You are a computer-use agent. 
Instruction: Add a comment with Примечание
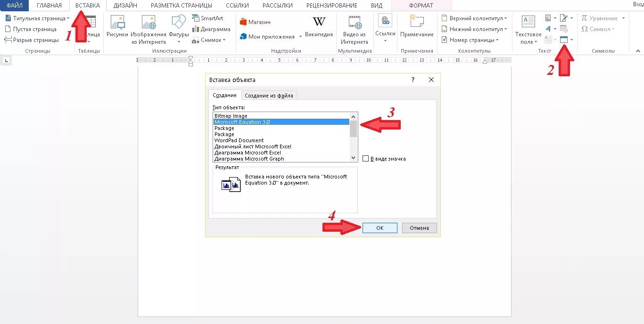click(417, 27)
